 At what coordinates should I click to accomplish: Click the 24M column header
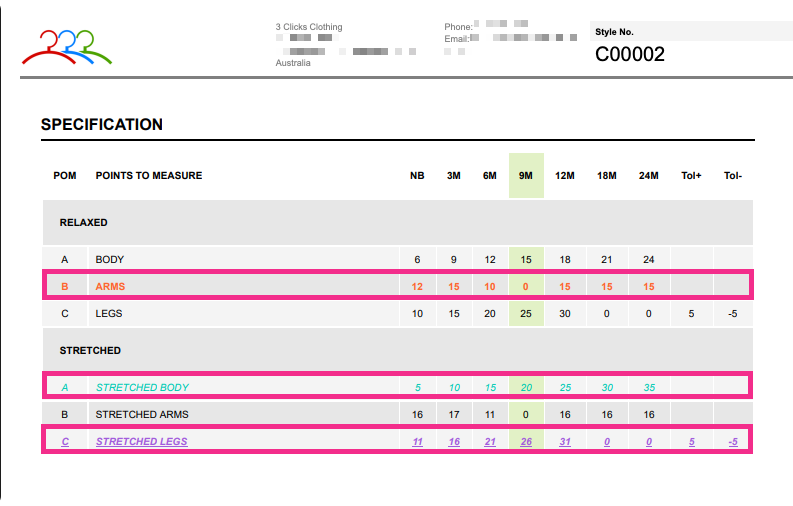[x=649, y=176]
